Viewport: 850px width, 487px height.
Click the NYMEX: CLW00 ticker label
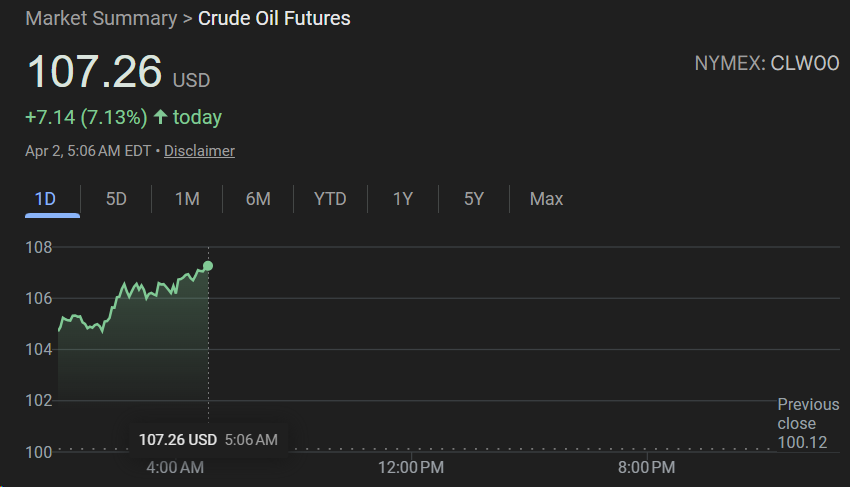click(766, 64)
